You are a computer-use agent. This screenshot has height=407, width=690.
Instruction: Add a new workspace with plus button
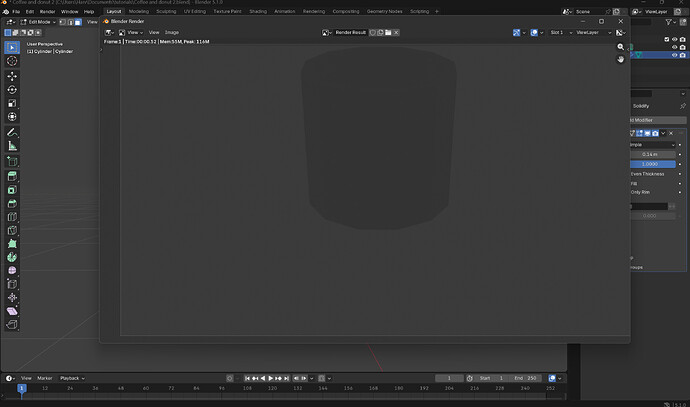[437, 11]
